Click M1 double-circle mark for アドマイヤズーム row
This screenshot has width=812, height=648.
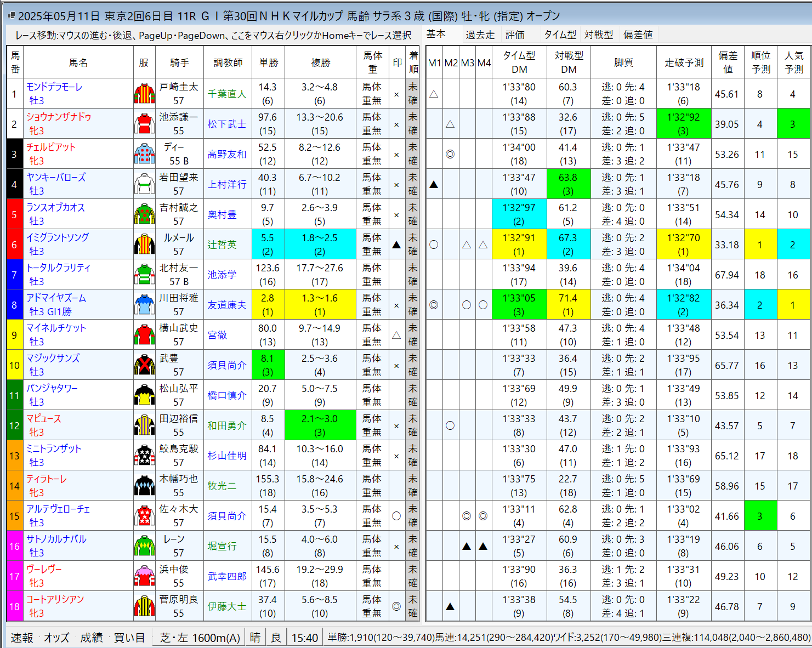pos(434,305)
